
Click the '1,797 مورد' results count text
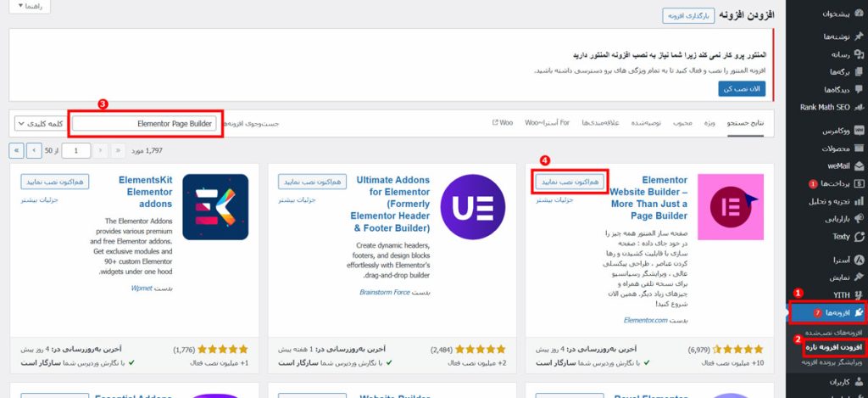[x=146, y=151]
